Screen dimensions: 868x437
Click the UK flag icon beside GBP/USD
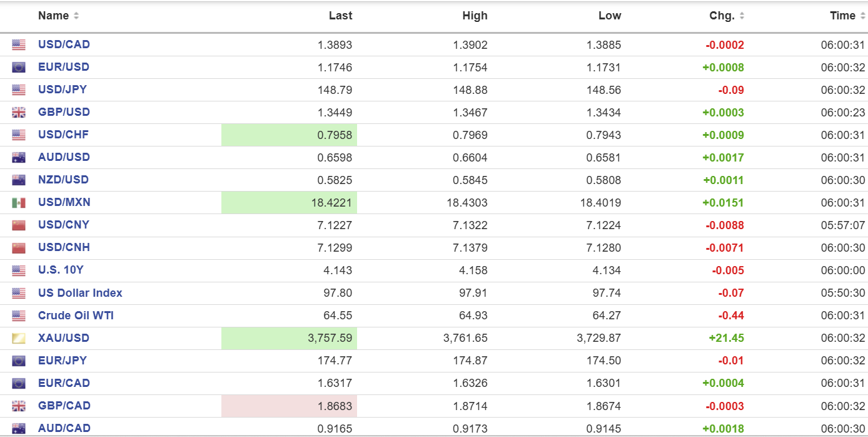coord(19,113)
